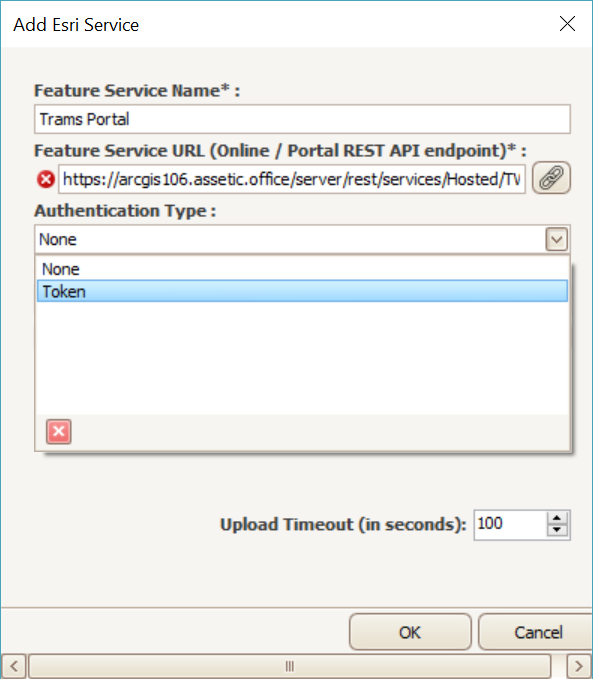Click the Feature Service URL input field
Viewport: 593px width, 679px height.
pos(292,179)
